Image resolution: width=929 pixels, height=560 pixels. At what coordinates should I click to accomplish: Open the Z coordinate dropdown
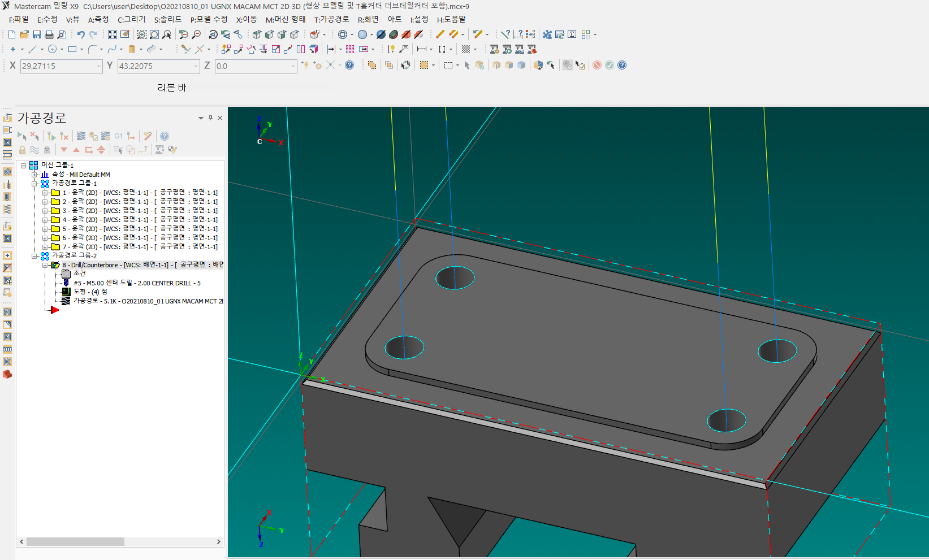point(293,66)
